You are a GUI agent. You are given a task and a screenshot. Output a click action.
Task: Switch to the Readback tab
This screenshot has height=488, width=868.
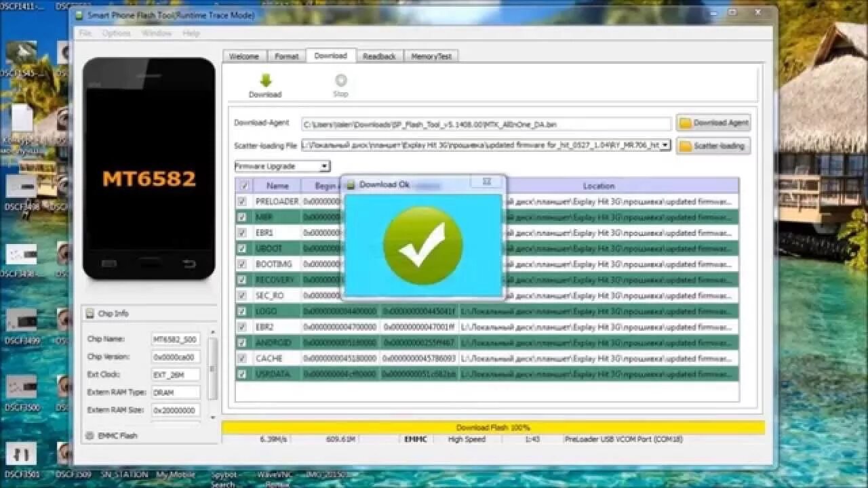click(x=379, y=56)
